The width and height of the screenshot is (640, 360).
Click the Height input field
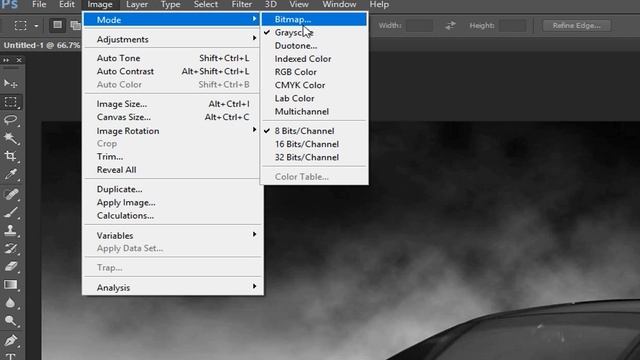pyautogui.click(x=513, y=25)
